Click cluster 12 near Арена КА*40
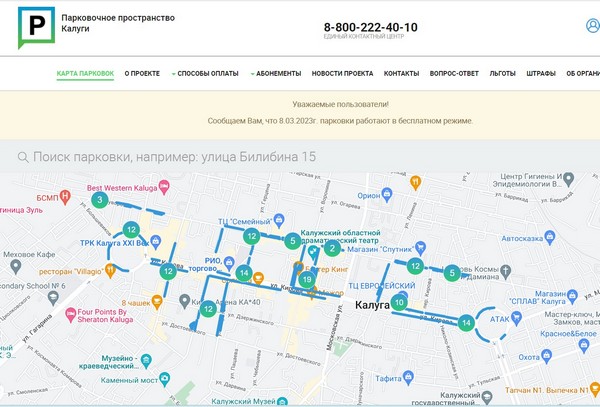600x407 pixels. click(x=208, y=308)
